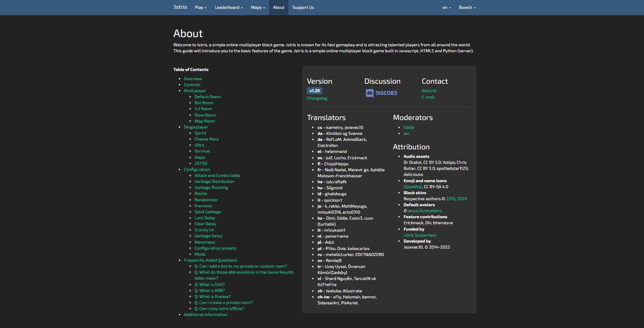Visit the Jstris Supporters link
644x328 pixels.
pos(420,235)
